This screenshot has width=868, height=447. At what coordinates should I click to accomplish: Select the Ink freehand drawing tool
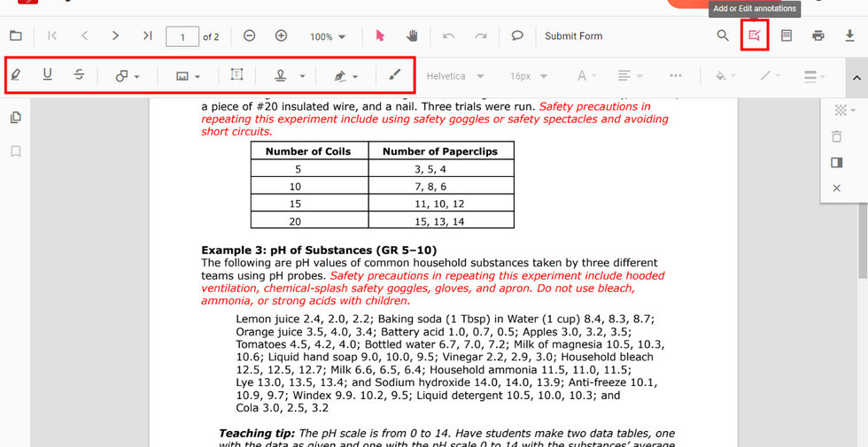395,76
